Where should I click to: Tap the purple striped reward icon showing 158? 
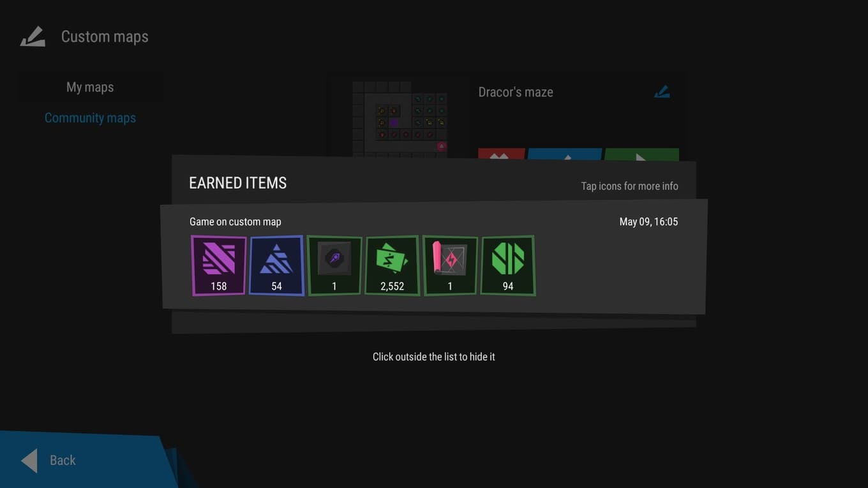click(218, 265)
